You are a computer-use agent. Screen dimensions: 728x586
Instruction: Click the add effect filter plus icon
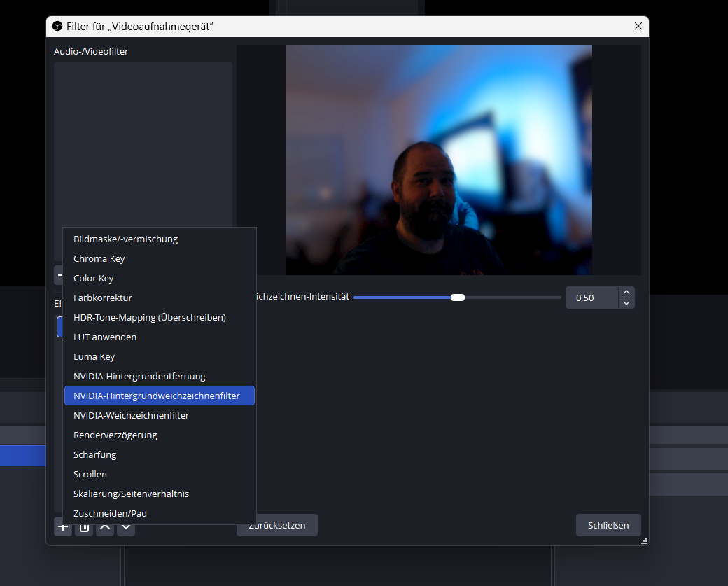(x=63, y=529)
